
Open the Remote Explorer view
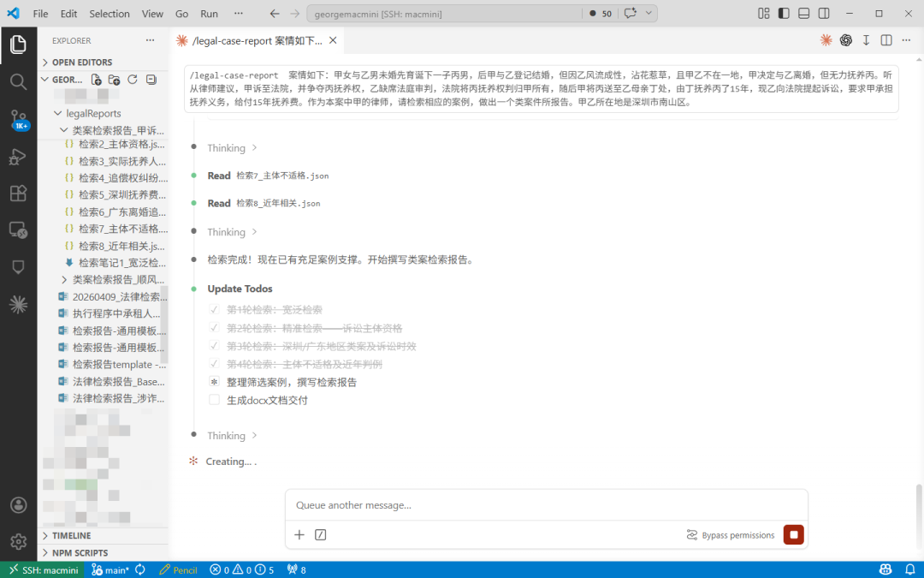(x=18, y=230)
